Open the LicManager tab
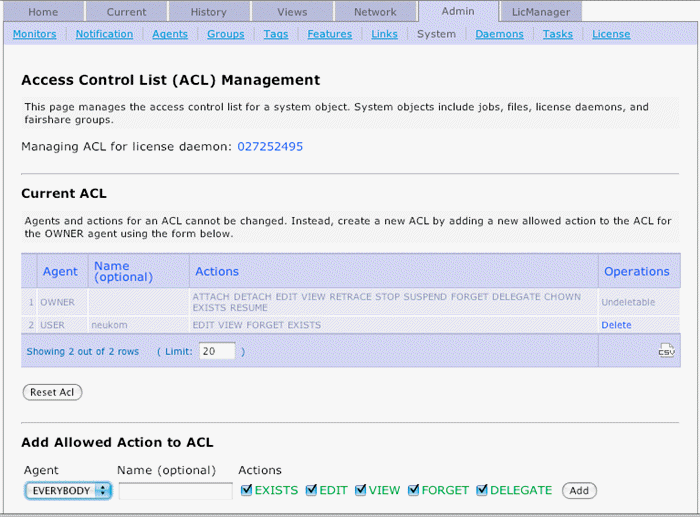This screenshot has width=700, height=517. click(x=540, y=12)
